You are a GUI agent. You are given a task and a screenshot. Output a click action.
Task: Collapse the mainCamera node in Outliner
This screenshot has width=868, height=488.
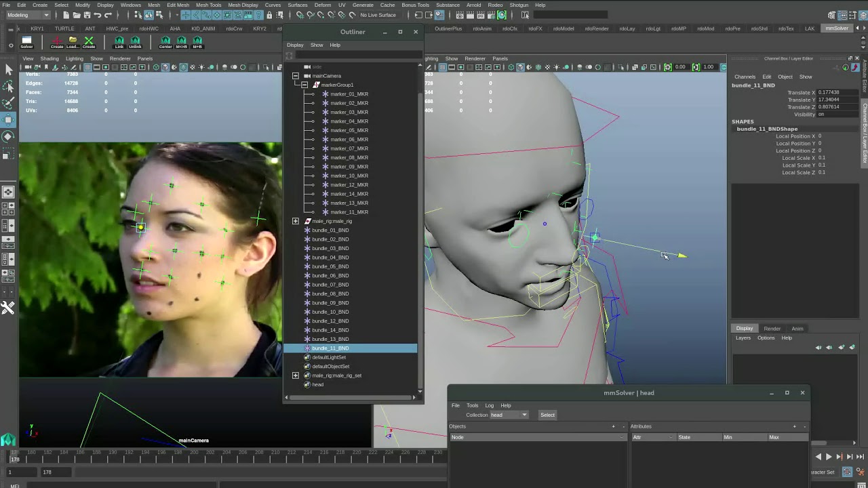296,76
